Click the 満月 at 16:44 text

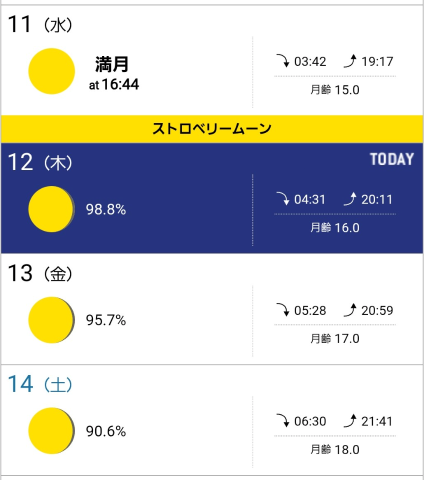pos(114,74)
